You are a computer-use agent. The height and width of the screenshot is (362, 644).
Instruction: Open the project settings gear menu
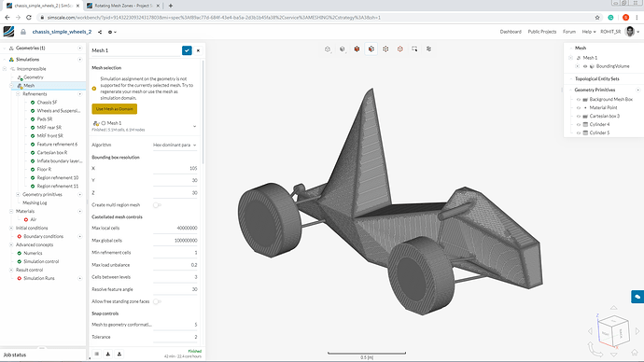tap(112, 32)
